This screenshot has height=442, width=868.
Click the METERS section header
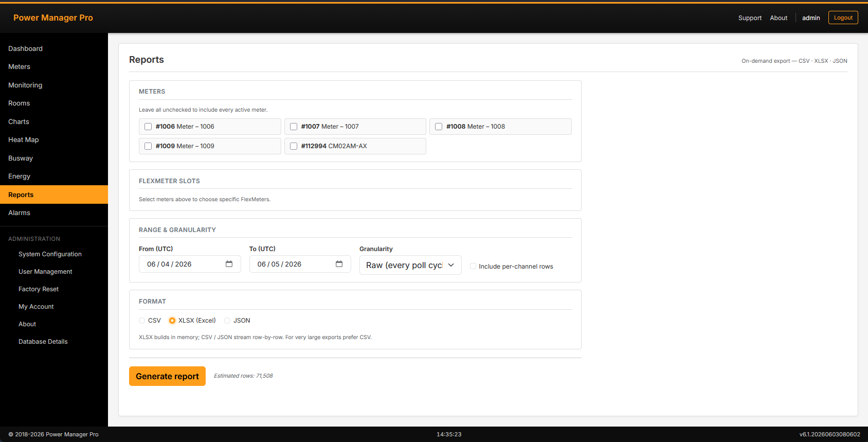[x=152, y=92]
